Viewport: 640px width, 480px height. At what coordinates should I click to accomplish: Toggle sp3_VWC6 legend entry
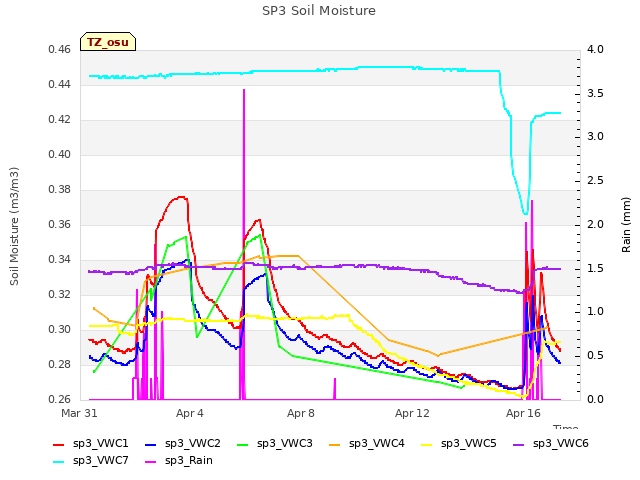click(x=551, y=444)
